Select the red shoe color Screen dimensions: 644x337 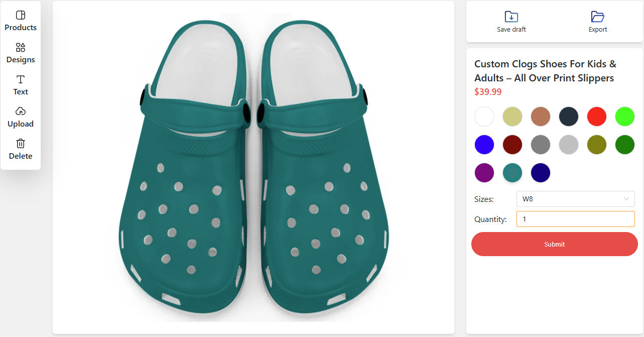[x=596, y=116]
